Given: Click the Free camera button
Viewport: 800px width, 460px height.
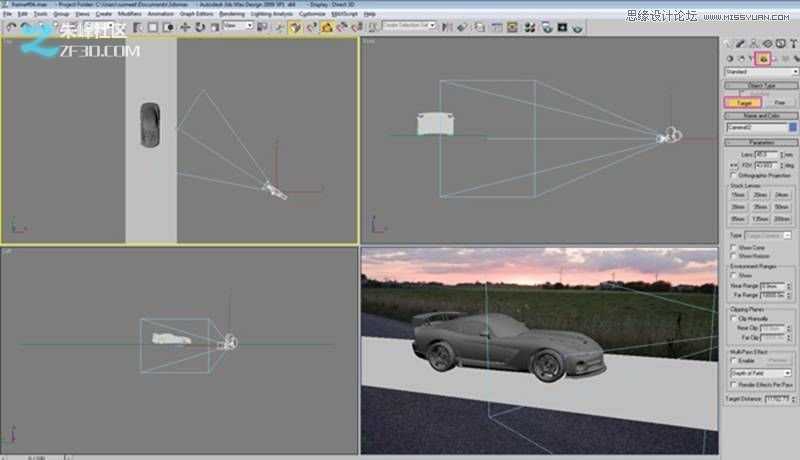Looking at the screenshot, I should pos(780,103).
